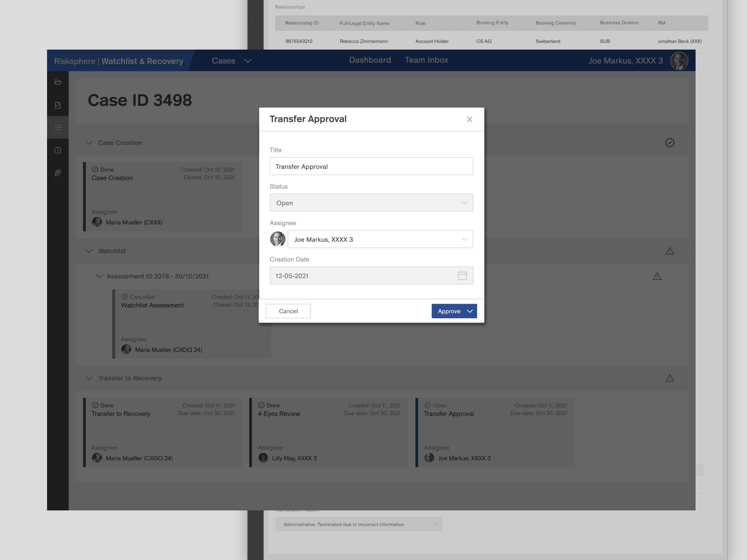
Task: Open the clock history sidebar icon
Action: coord(58,150)
